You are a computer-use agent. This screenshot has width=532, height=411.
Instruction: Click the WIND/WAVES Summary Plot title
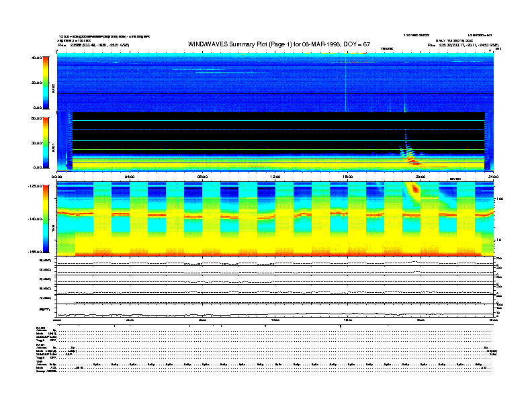pos(279,44)
